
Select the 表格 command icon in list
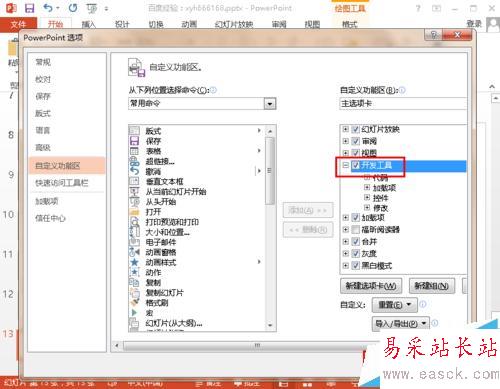(x=134, y=151)
